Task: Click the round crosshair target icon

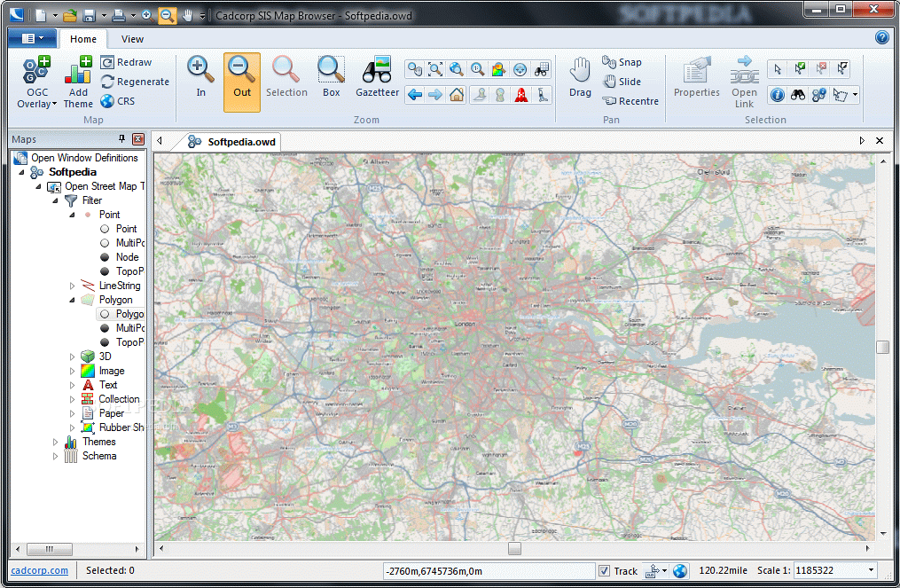Action: 520,69
